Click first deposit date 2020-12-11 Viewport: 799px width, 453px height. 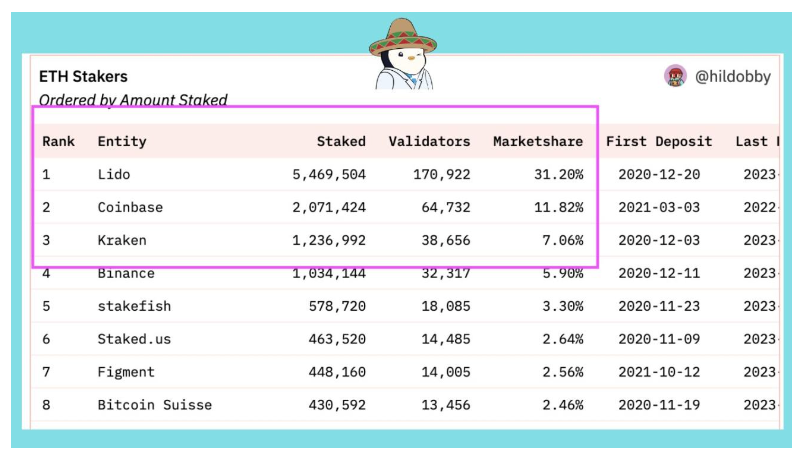(659, 273)
